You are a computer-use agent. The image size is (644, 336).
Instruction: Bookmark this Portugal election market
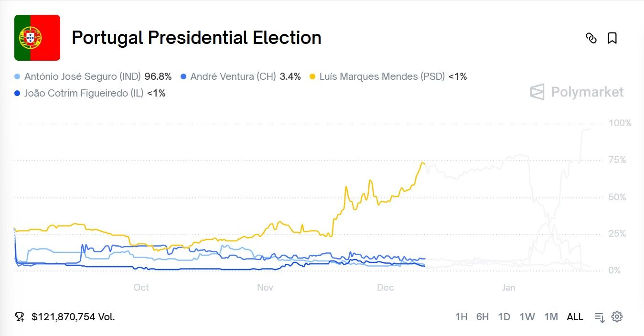click(x=612, y=38)
